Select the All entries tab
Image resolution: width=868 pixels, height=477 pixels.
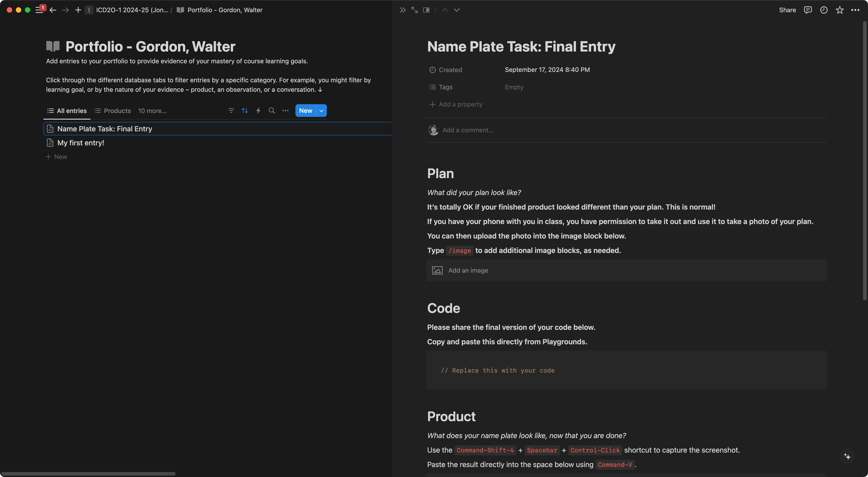pyautogui.click(x=67, y=111)
